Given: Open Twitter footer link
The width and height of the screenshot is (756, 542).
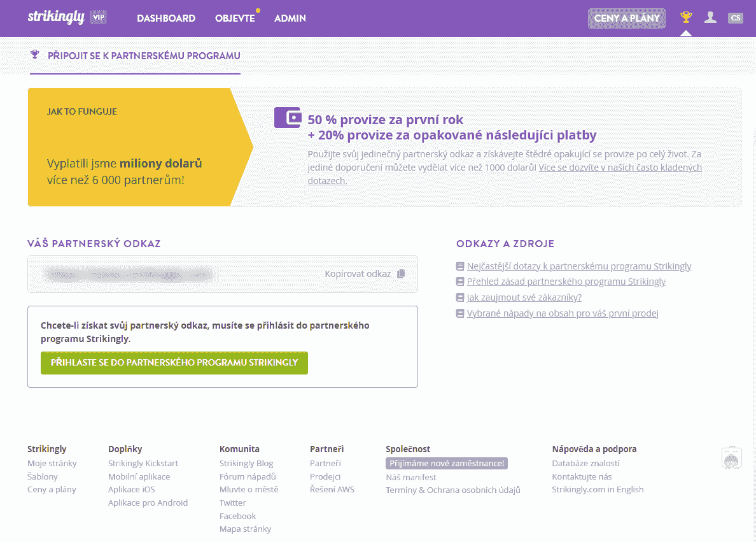Looking at the screenshot, I should [x=232, y=503].
